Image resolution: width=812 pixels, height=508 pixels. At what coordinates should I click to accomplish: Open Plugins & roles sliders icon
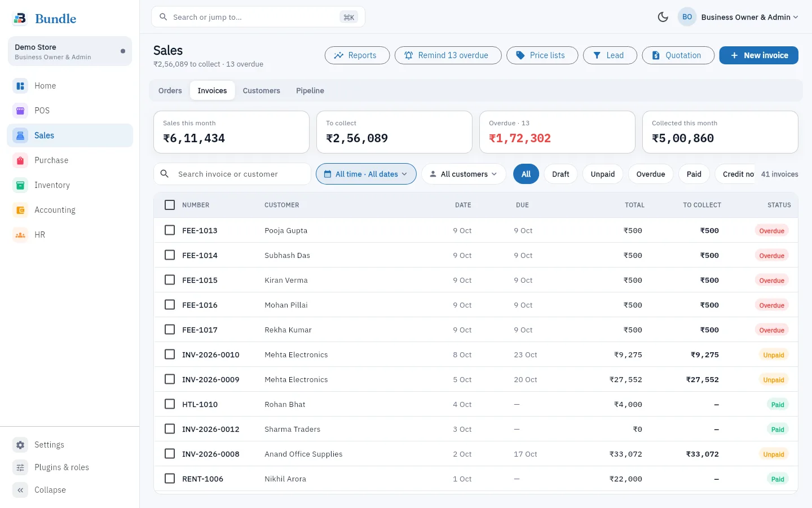tap(20, 467)
